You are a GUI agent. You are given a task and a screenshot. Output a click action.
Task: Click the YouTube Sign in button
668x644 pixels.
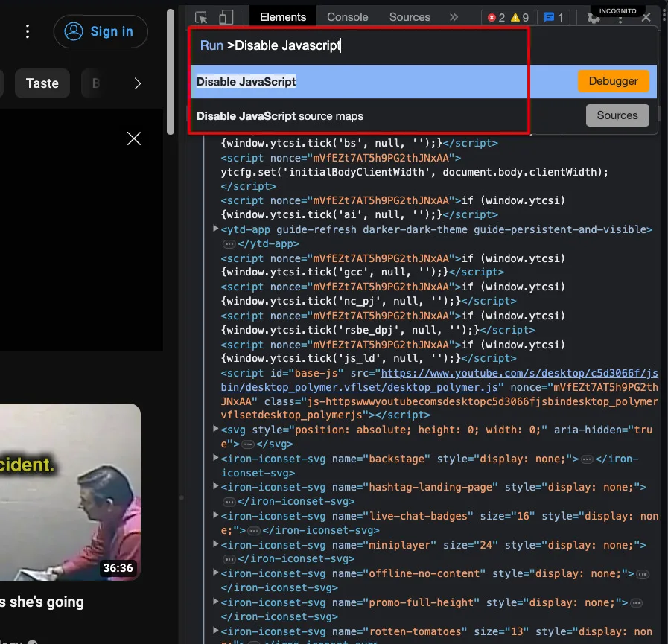(101, 31)
